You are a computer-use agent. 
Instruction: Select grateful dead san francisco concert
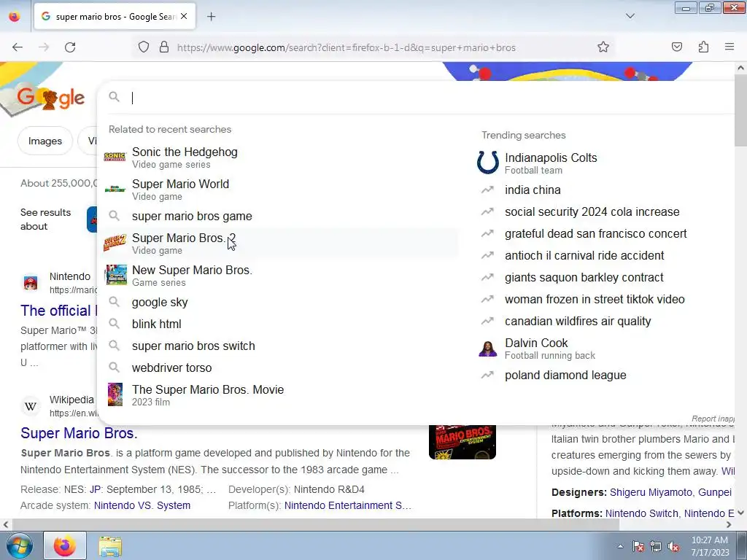coord(605,234)
